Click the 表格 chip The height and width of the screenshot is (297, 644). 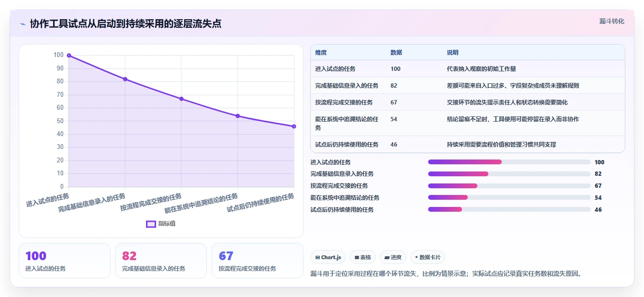point(363,257)
